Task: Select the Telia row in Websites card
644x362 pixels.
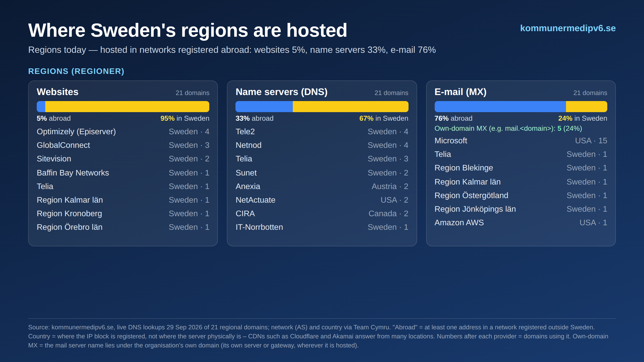Action: click(123, 186)
